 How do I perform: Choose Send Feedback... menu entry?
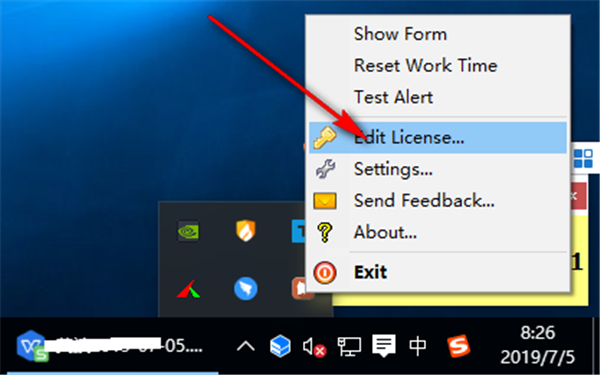tap(438, 201)
